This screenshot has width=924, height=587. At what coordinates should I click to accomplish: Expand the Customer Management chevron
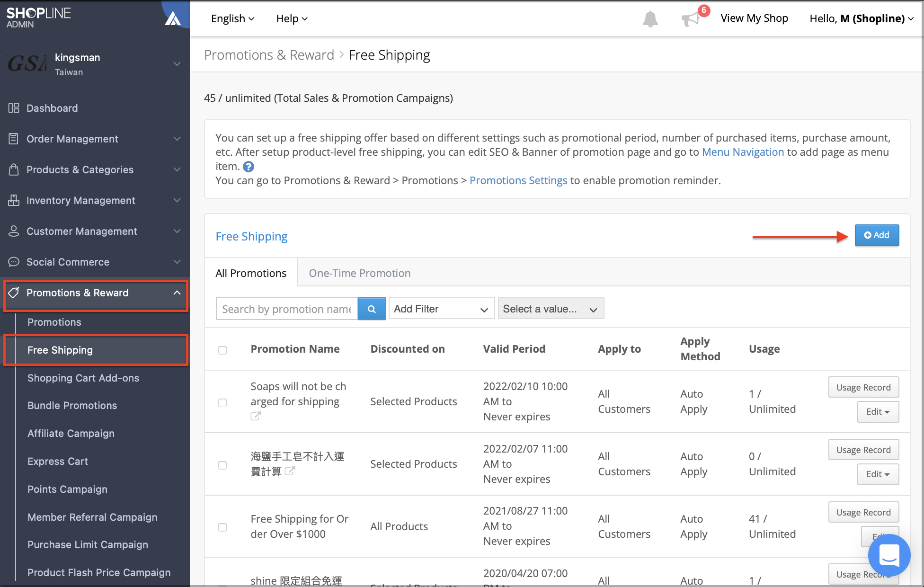(x=177, y=231)
